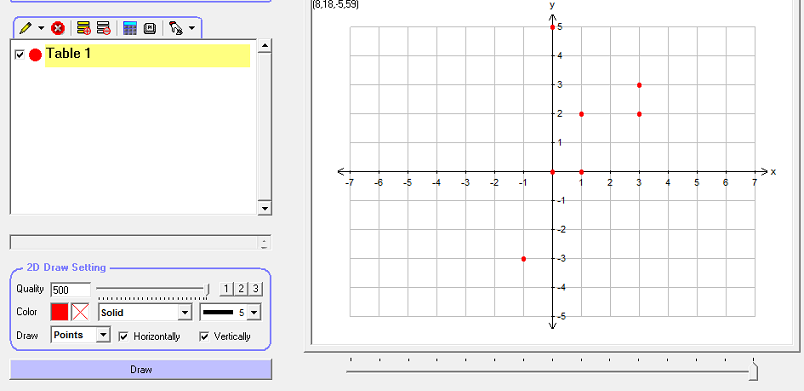Click the red dot marker beside Table 1
Screen dimensions: 804x391
pos(35,55)
